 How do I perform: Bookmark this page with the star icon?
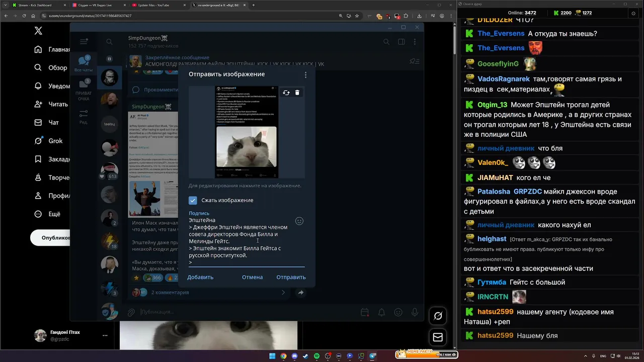pyautogui.click(x=357, y=16)
